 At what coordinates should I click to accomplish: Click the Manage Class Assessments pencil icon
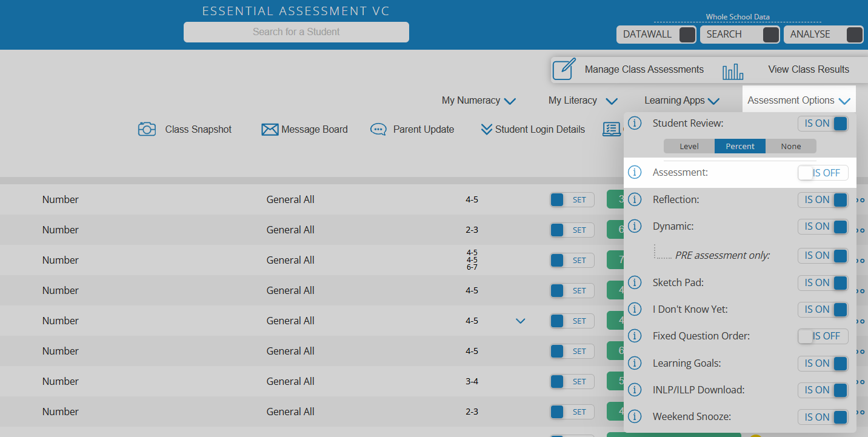(x=564, y=69)
